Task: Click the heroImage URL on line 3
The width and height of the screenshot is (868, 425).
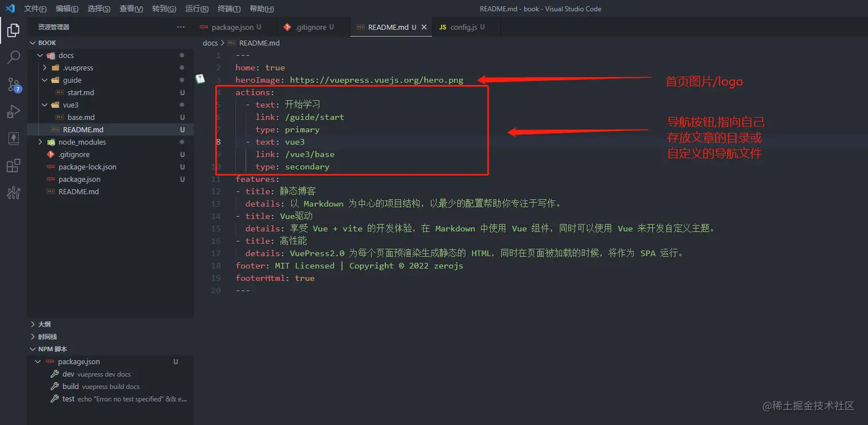Action: (376, 80)
